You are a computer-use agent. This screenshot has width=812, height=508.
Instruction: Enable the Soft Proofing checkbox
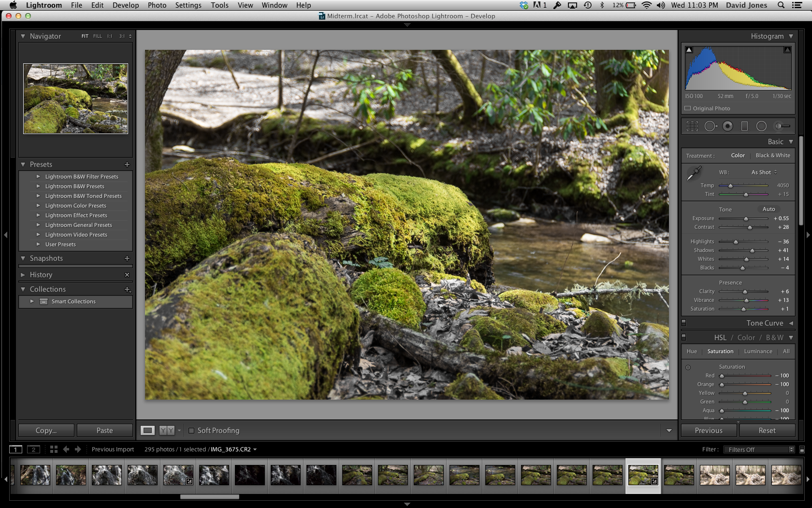(191, 431)
